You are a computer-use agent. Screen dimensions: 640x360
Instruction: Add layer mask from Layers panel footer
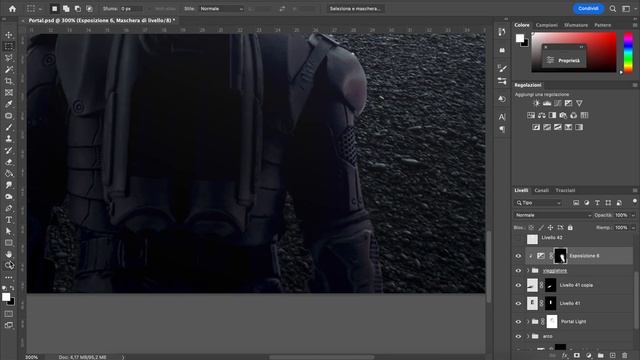click(x=577, y=356)
